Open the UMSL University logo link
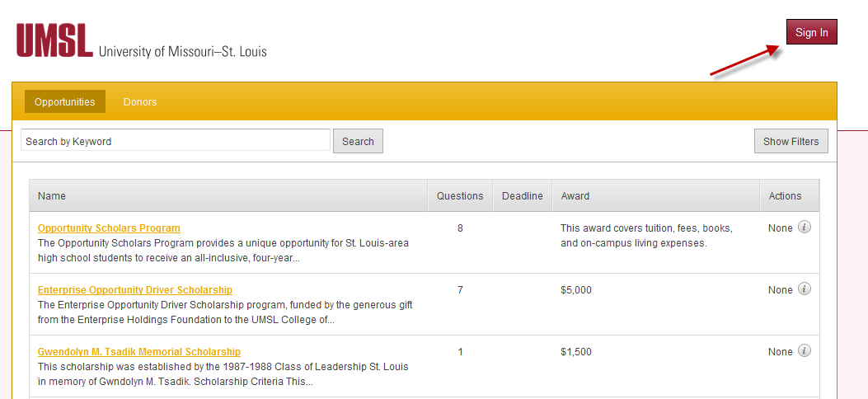The width and height of the screenshot is (868, 399). pyautogui.click(x=142, y=40)
